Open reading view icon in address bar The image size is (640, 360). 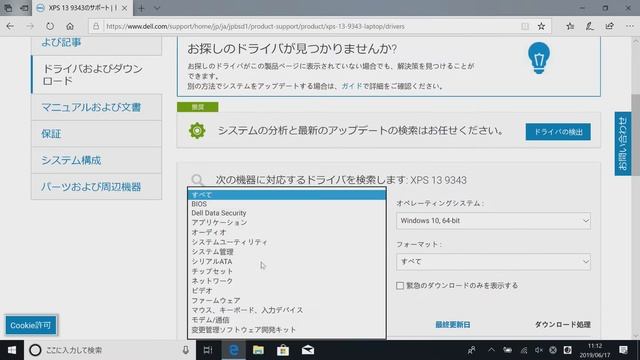[525, 27]
